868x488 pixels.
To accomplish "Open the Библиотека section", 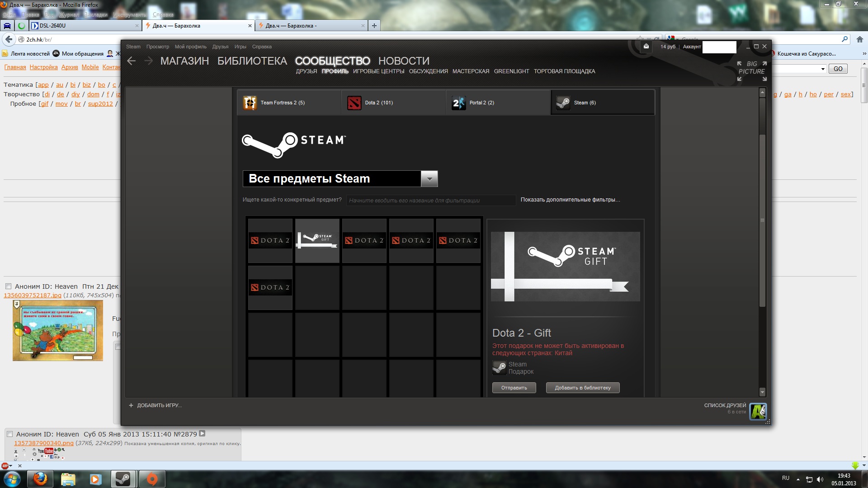I will click(x=252, y=61).
